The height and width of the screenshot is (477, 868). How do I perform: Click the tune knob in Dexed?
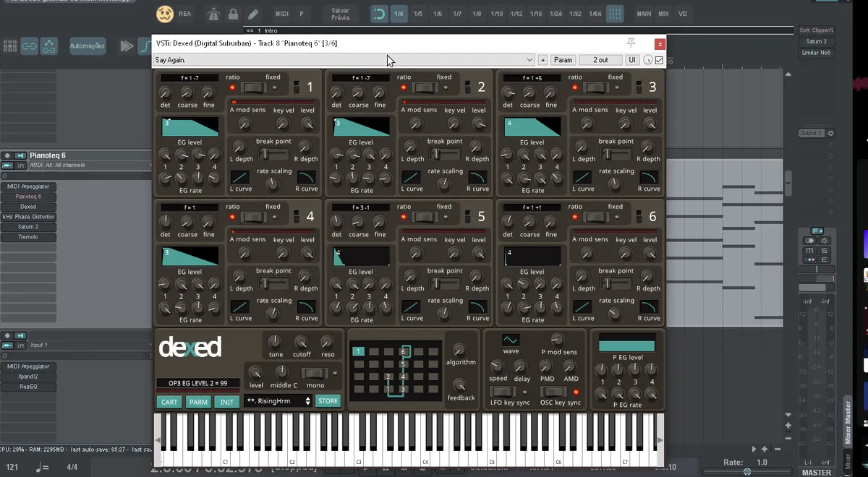275,341
